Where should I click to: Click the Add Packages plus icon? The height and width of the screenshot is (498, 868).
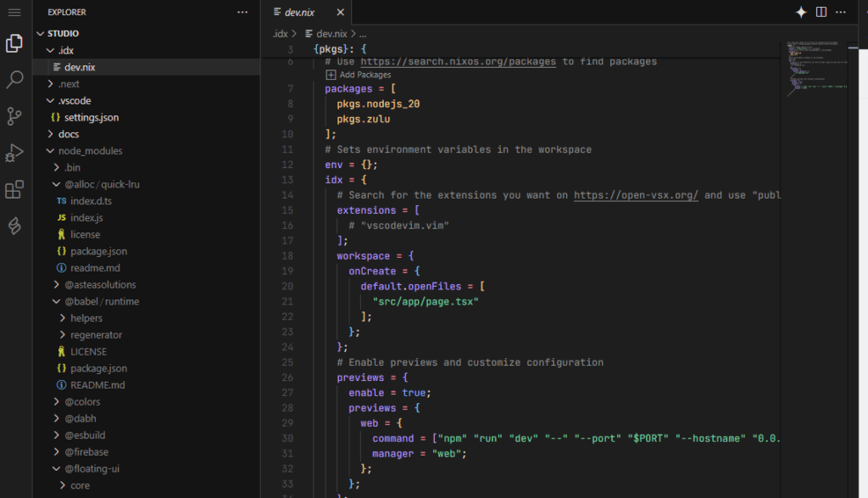coord(331,75)
